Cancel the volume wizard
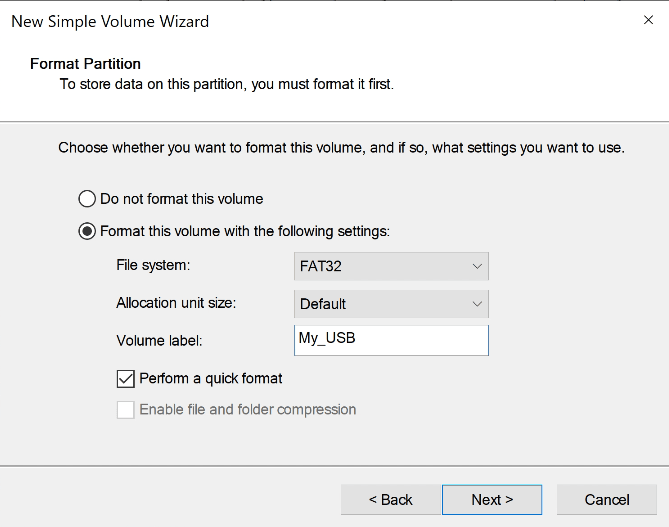Viewport: 669px width, 527px height. 607,500
